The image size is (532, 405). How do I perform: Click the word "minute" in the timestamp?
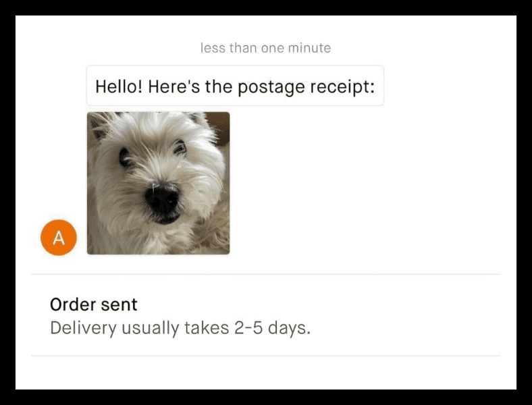[x=309, y=48]
